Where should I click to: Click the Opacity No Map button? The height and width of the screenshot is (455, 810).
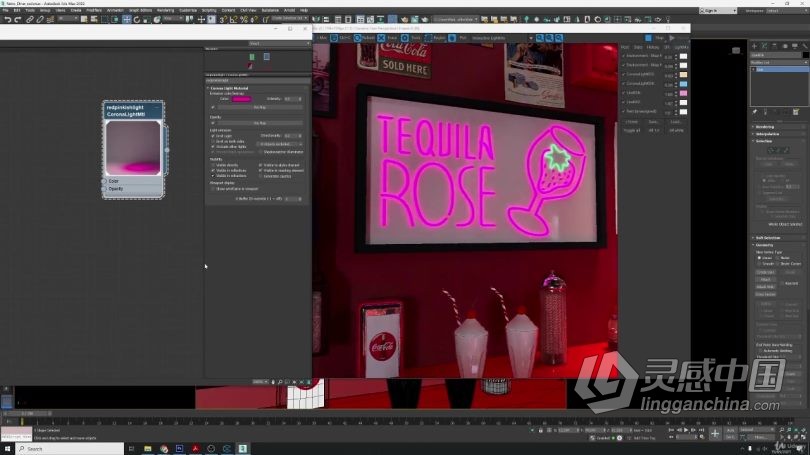click(260, 123)
